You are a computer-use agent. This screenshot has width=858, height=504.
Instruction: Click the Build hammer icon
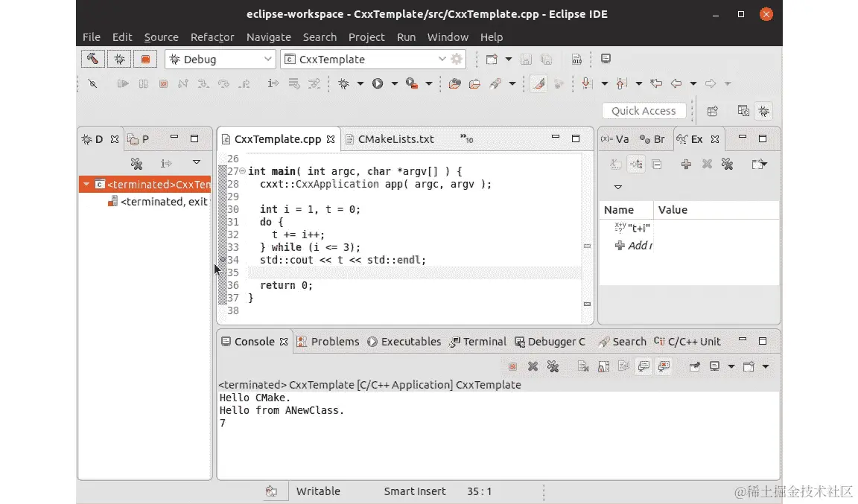coord(92,59)
